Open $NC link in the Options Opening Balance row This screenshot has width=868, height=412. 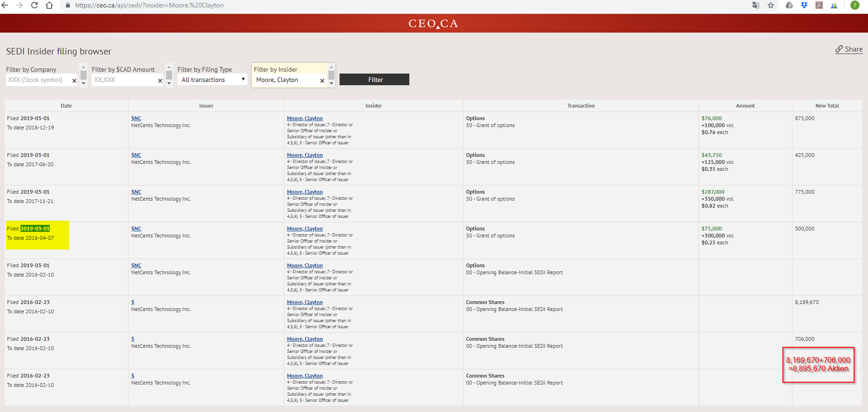click(136, 265)
